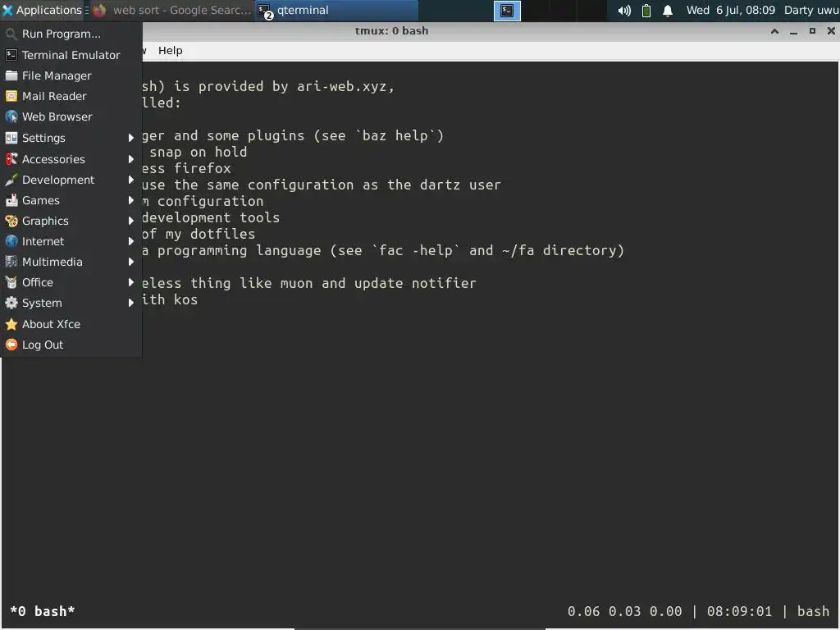Select About Xfce menu entry

[x=71, y=324]
